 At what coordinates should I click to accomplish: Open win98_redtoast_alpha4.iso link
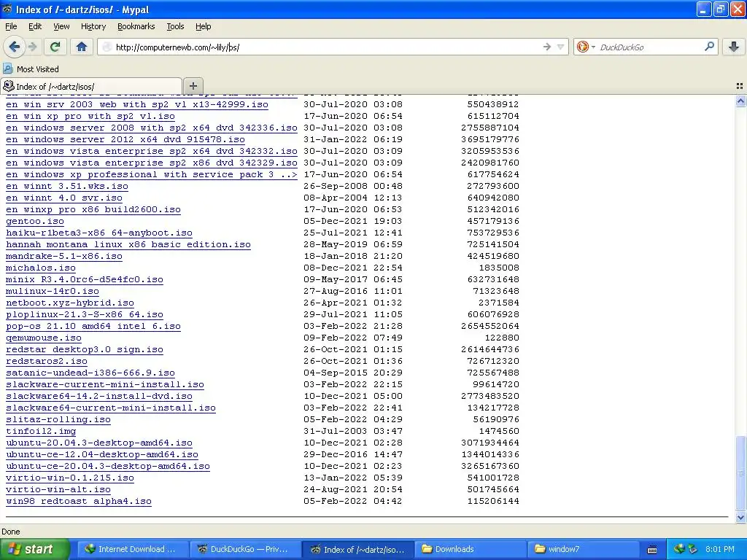click(x=79, y=501)
